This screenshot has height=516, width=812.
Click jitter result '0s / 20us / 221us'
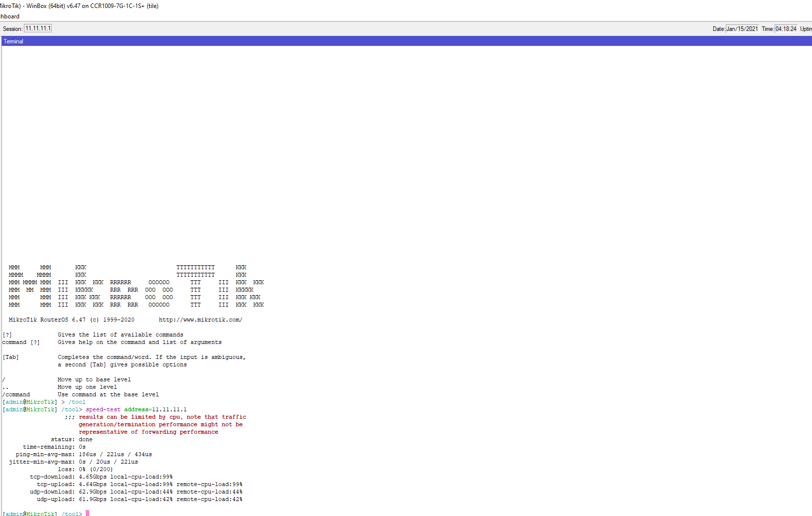[108, 462]
